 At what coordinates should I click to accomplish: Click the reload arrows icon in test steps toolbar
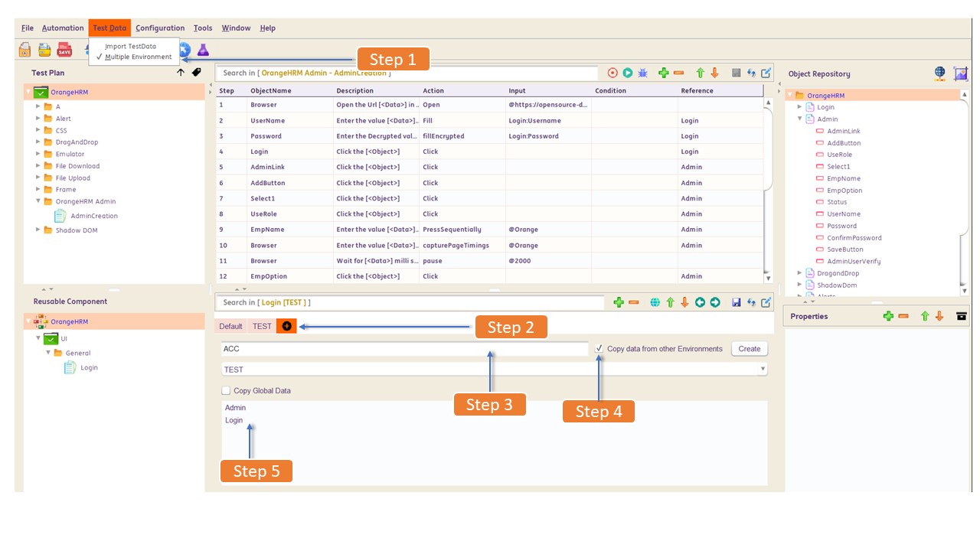[751, 73]
